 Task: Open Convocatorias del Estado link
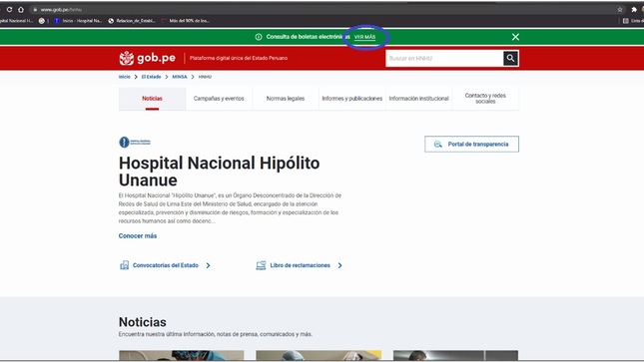166,265
